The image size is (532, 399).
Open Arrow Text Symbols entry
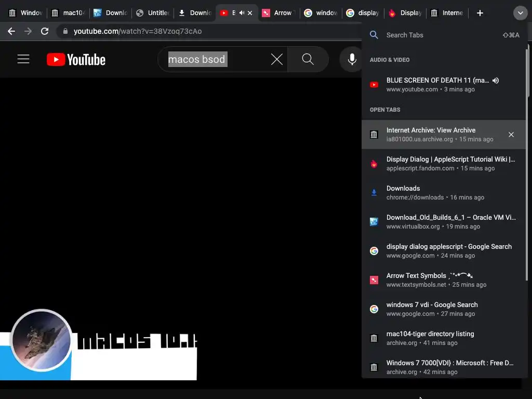[x=444, y=280]
